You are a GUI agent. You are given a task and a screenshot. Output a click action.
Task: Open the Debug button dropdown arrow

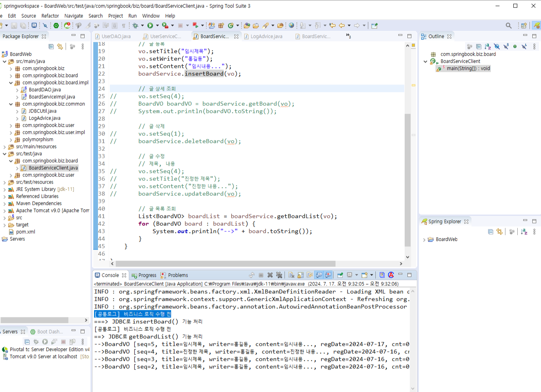pos(143,26)
